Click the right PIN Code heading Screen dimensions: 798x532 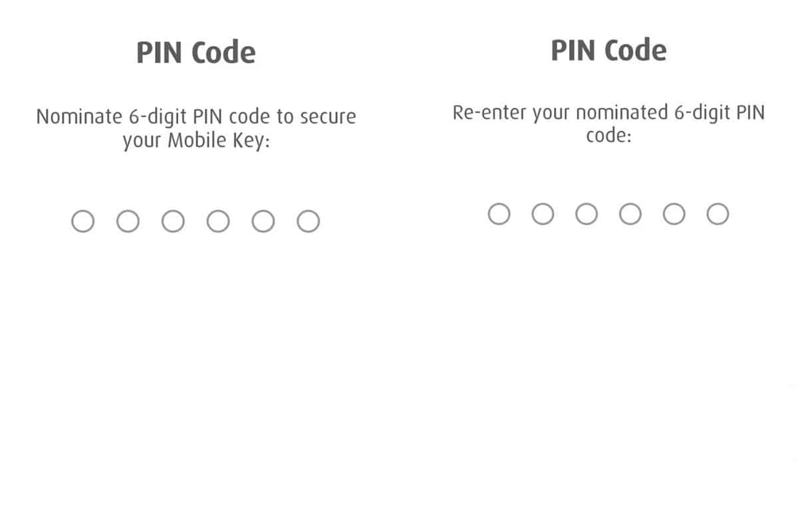(x=608, y=51)
